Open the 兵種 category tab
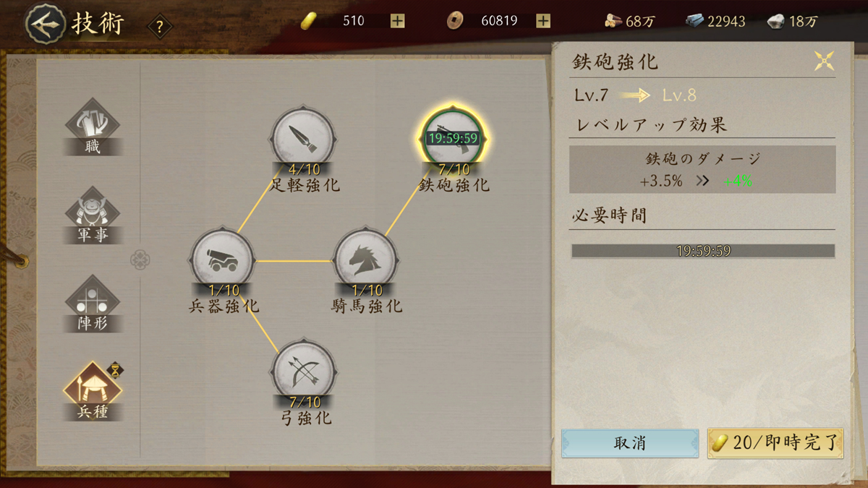The height and width of the screenshot is (488, 868). click(x=93, y=392)
